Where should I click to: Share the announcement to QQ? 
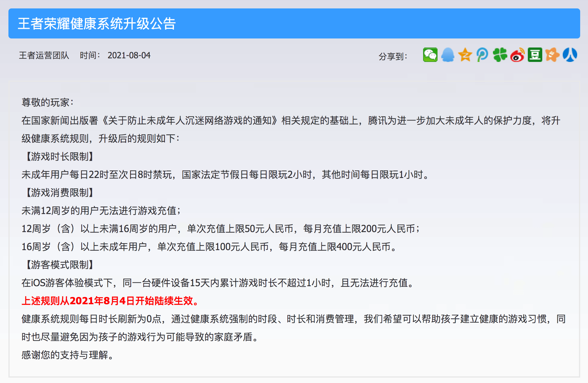[x=448, y=55]
